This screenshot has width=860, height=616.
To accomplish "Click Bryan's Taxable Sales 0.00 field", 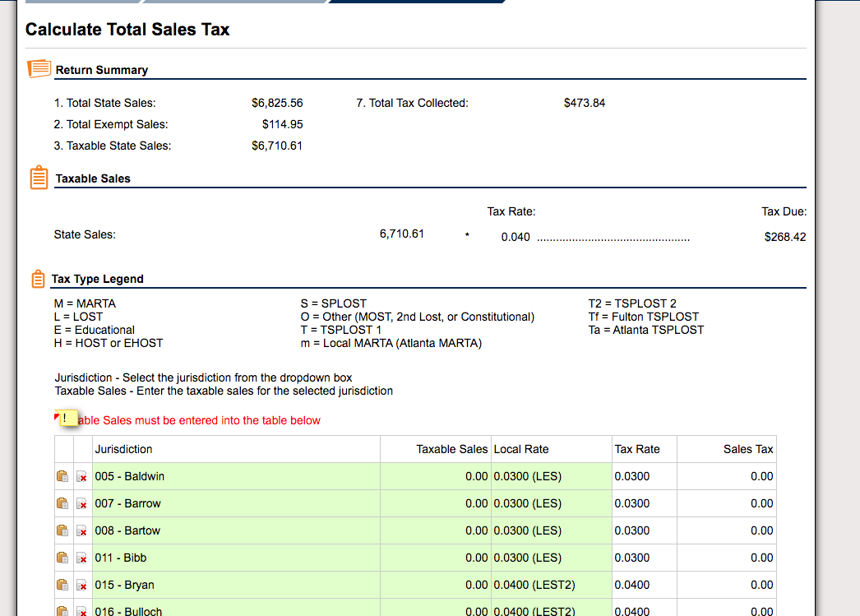I will (x=436, y=585).
